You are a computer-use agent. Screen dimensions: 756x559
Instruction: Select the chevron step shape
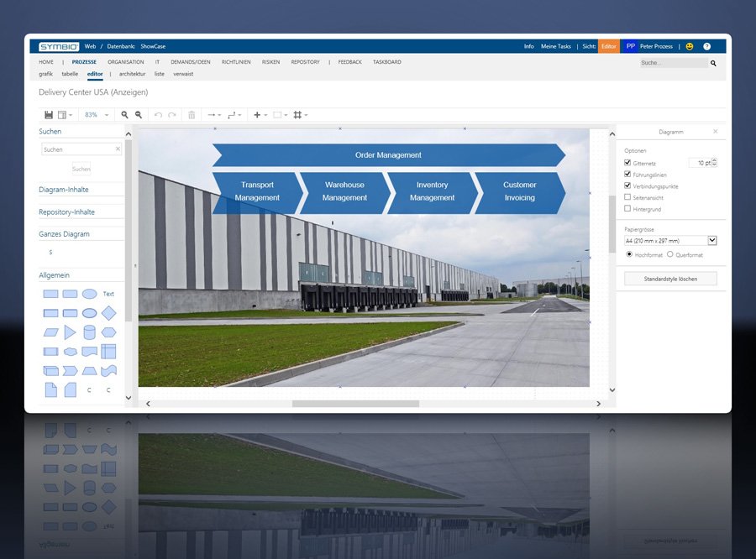(71, 371)
